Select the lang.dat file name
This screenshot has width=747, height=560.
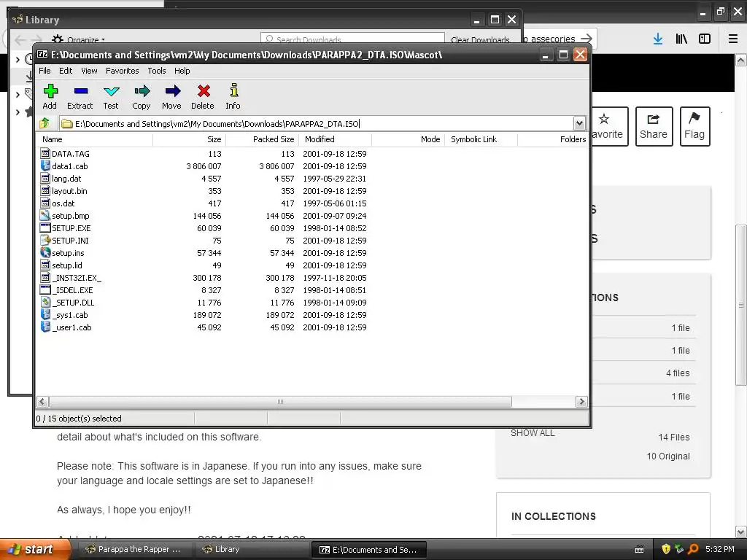click(66, 178)
